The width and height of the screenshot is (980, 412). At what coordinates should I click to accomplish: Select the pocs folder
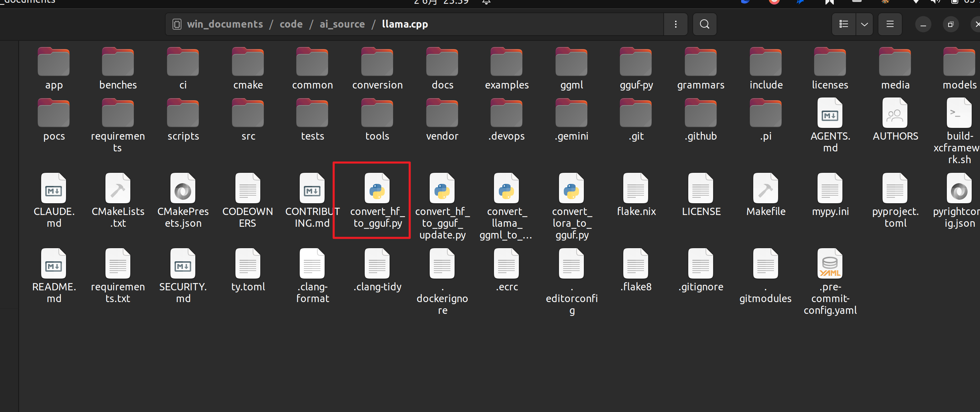point(54,120)
